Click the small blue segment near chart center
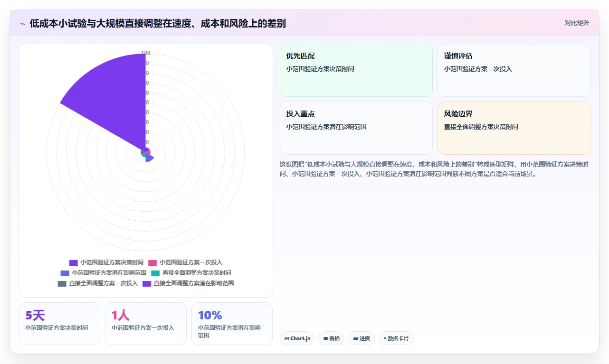 pyautogui.click(x=149, y=158)
